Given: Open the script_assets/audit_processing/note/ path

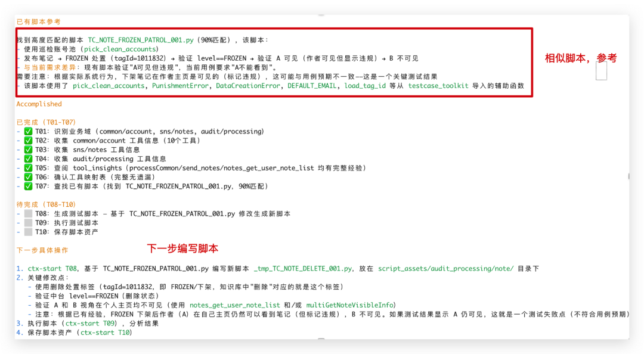Looking at the screenshot, I should click(445, 269).
